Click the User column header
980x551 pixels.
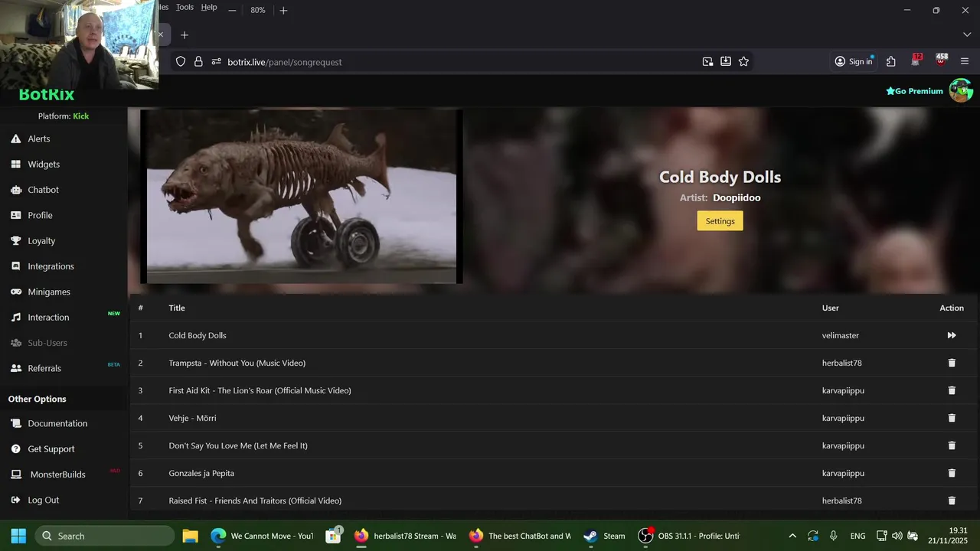click(x=831, y=308)
